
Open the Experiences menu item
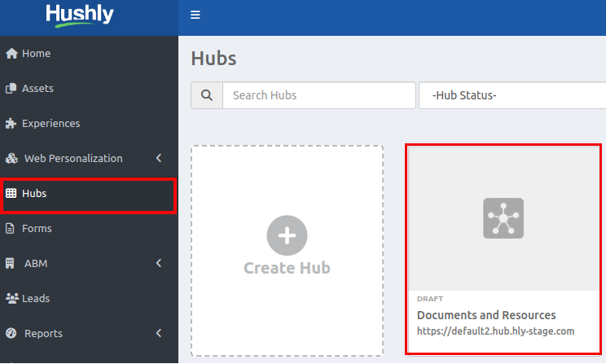(89, 124)
